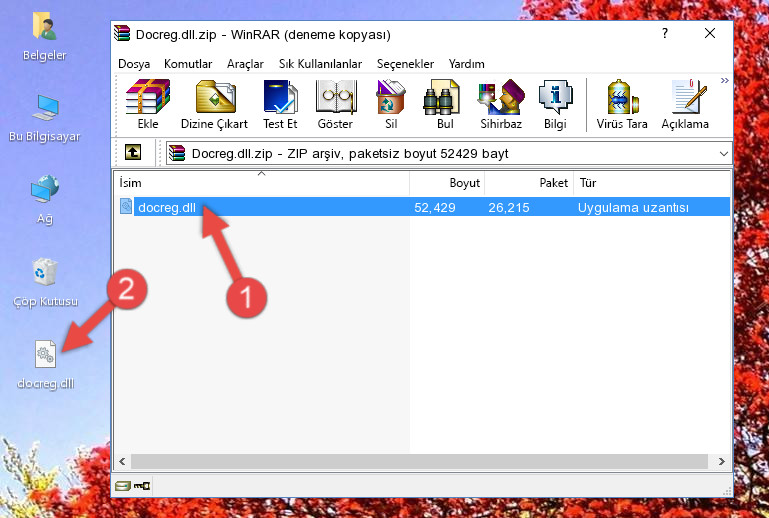
Task: Select the Çöp Kutusu recycle bin
Action: click(x=45, y=283)
